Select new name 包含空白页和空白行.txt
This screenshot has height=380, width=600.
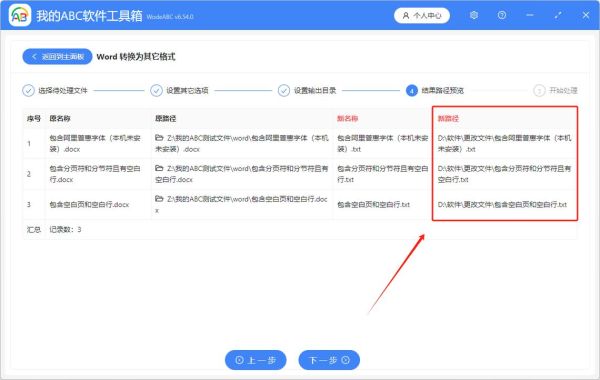click(373, 205)
